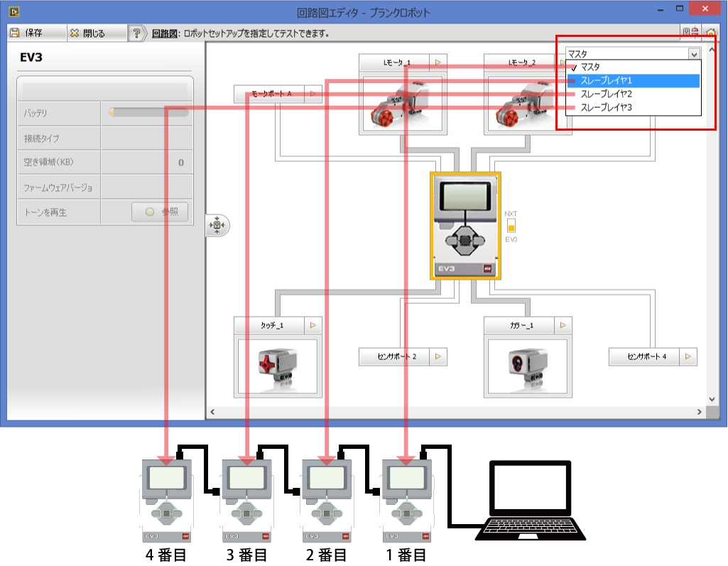Click the 参照 tone playback button
The width and height of the screenshot is (728, 566).
point(160,212)
